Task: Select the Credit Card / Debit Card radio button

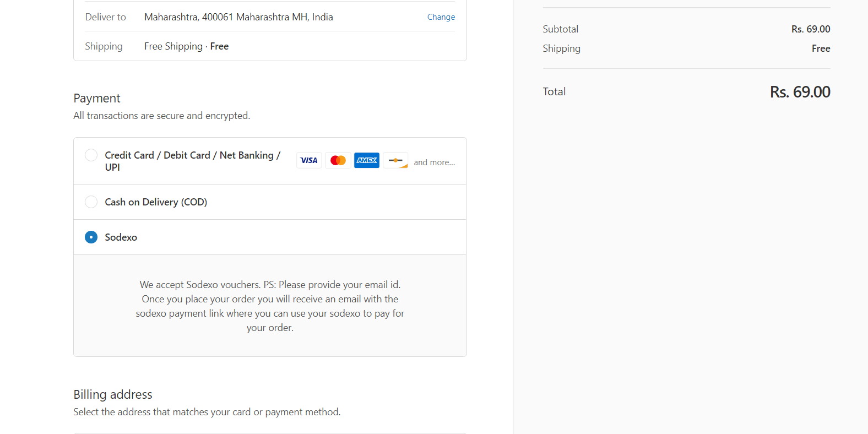Action: tap(91, 155)
